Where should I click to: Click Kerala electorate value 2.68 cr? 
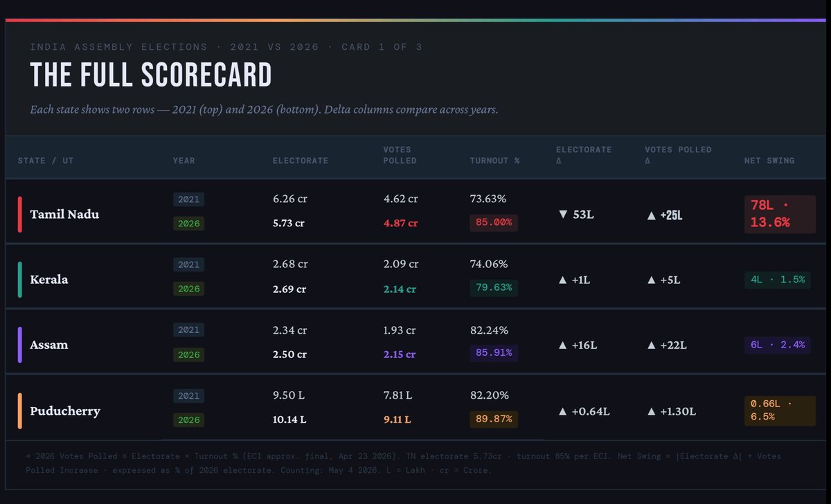[290, 264]
